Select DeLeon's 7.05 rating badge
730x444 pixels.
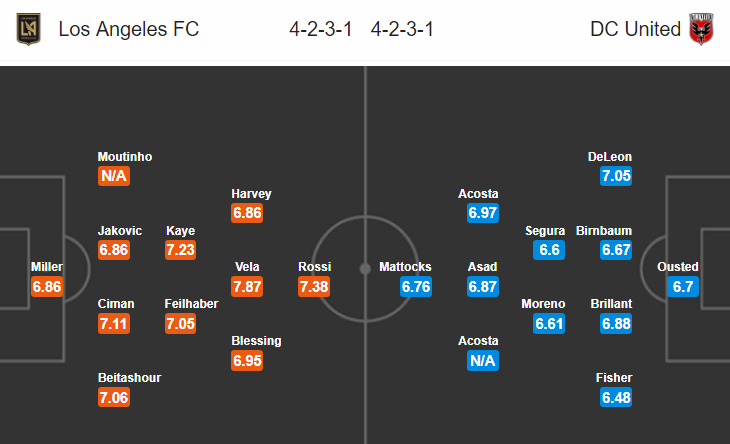click(x=616, y=176)
